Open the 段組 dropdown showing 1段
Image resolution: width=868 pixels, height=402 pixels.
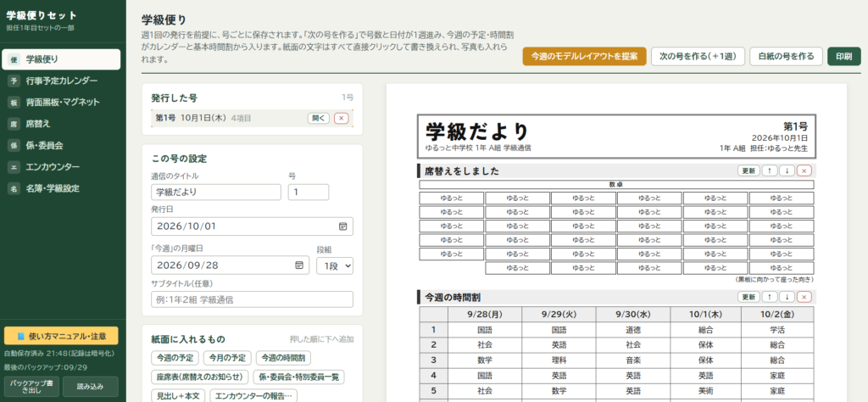[335, 265]
